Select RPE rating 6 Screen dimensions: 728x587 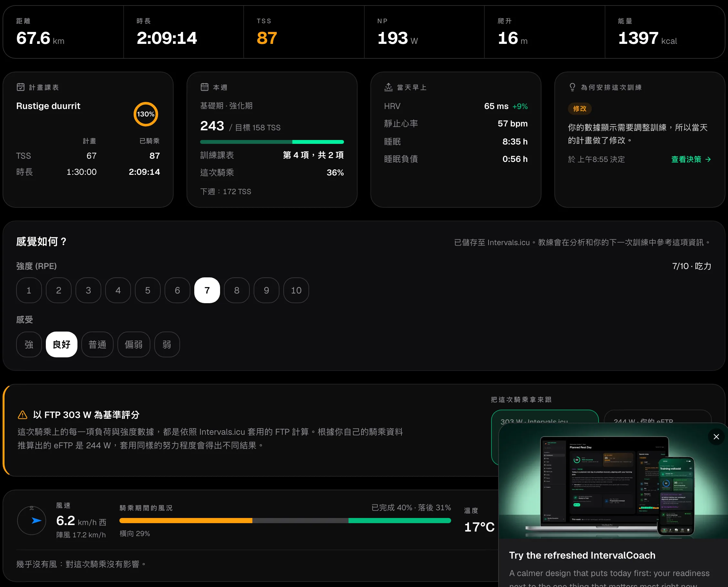[177, 290]
